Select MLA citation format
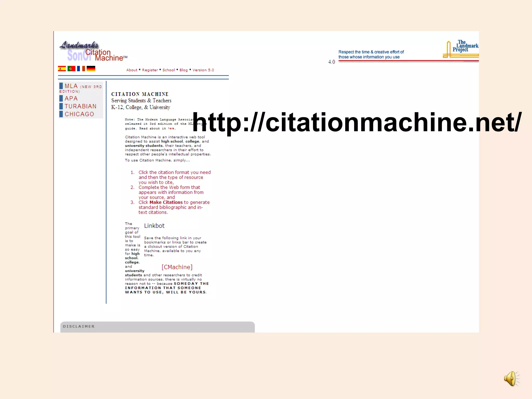The width and height of the screenshot is (532, 399). (x=81, y=88)
